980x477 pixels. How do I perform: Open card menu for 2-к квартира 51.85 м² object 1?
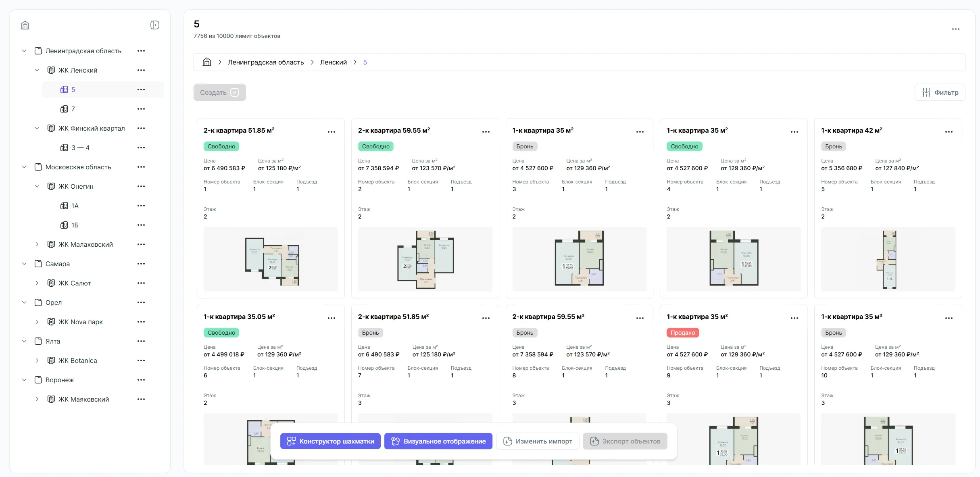point(332,132)
